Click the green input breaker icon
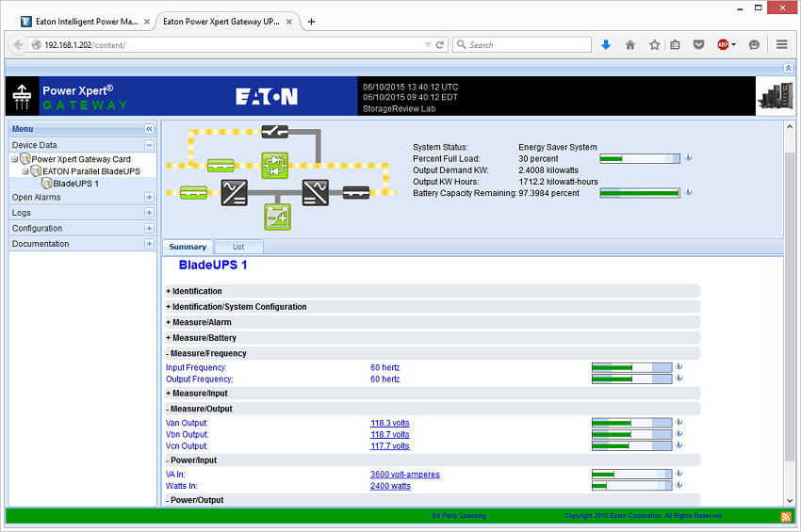This screenshot has width=801, height=532. (193, 192)
